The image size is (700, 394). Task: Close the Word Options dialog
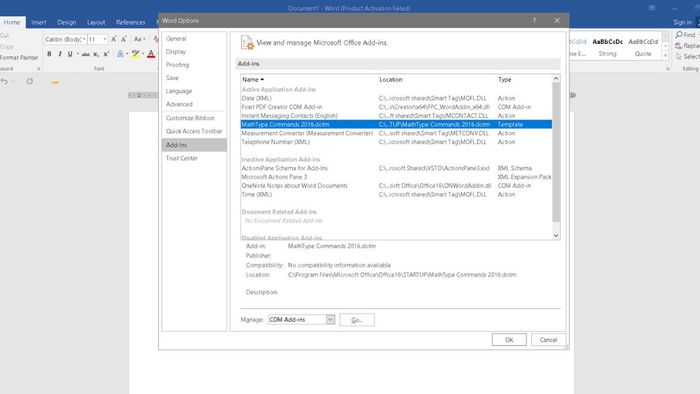tap(557, 21)
